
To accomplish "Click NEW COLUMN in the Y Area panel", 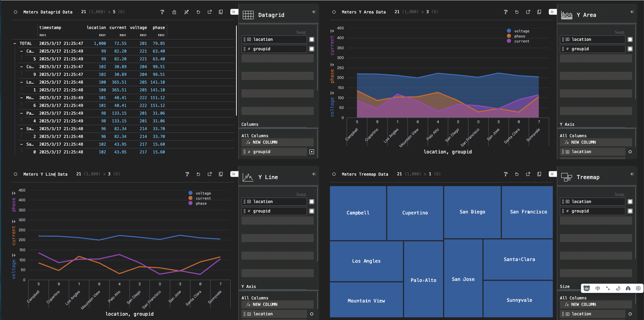I will [583, 142].
